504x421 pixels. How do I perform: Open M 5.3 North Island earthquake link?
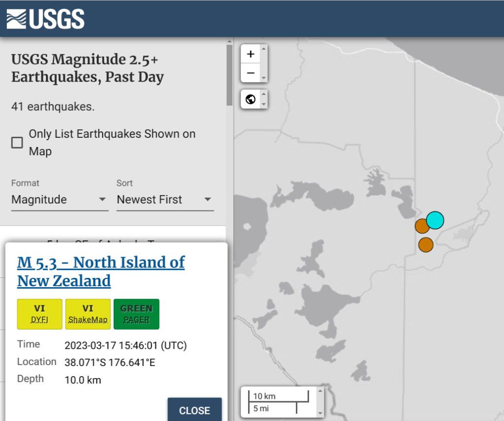coord(101,271)
